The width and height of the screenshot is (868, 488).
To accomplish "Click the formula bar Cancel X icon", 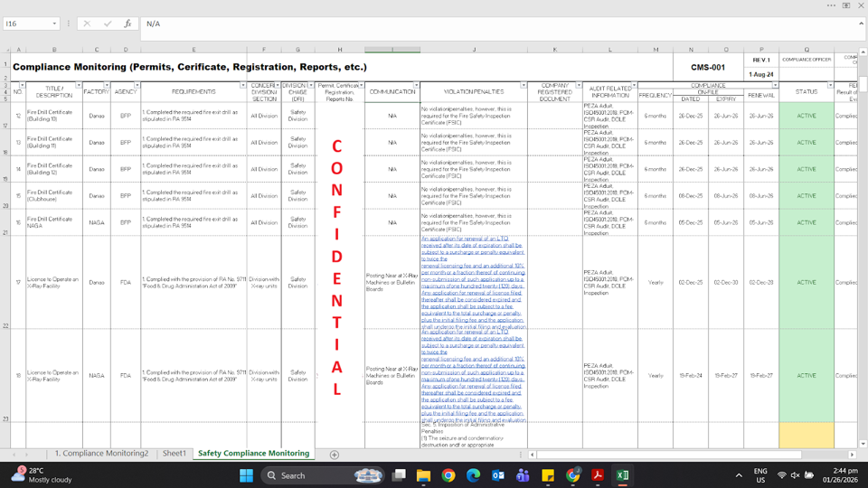I will pyautogui.click(x=87, y=23).
